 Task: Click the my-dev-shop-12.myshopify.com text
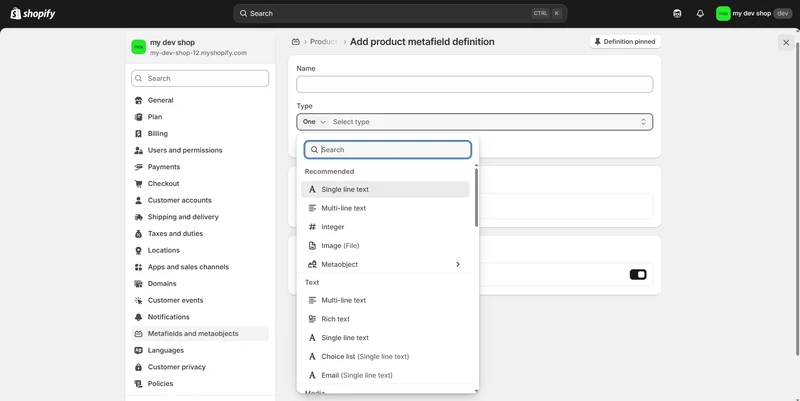pos(198,53)
